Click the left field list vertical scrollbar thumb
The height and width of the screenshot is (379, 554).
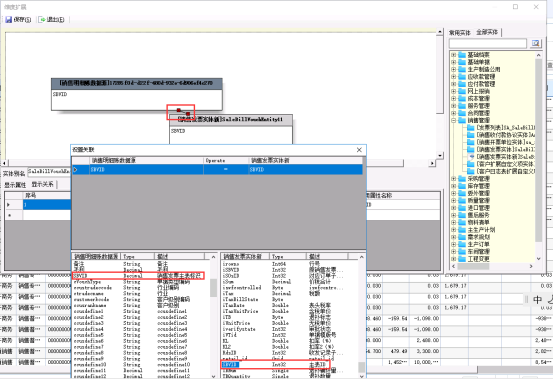click(213, 288)
